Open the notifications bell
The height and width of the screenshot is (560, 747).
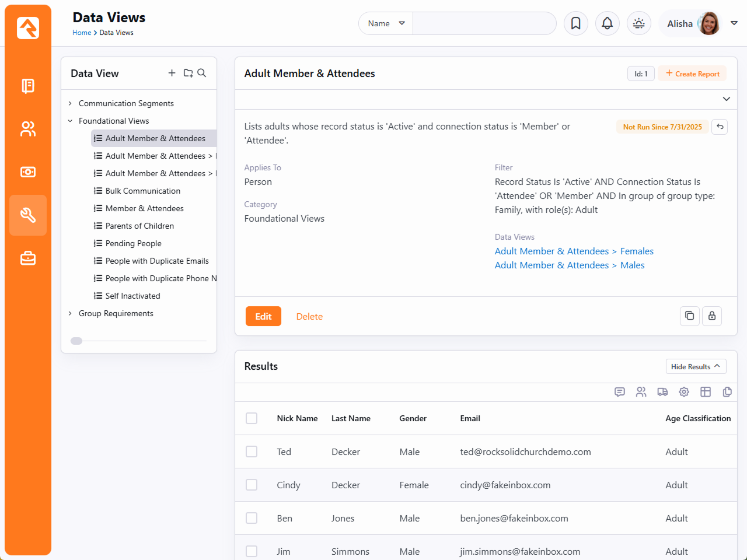[607, 23]
